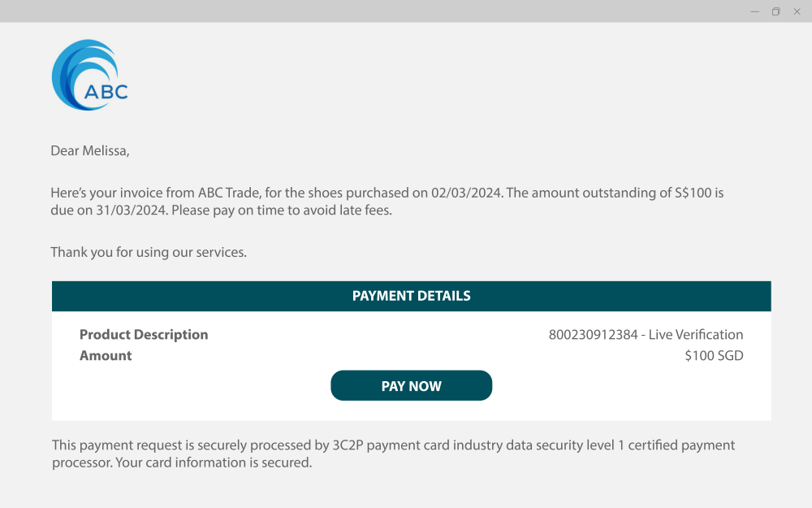This screenshot has height=508, width=812.
Task: Close the invoice window
Action: coord(797,11)
